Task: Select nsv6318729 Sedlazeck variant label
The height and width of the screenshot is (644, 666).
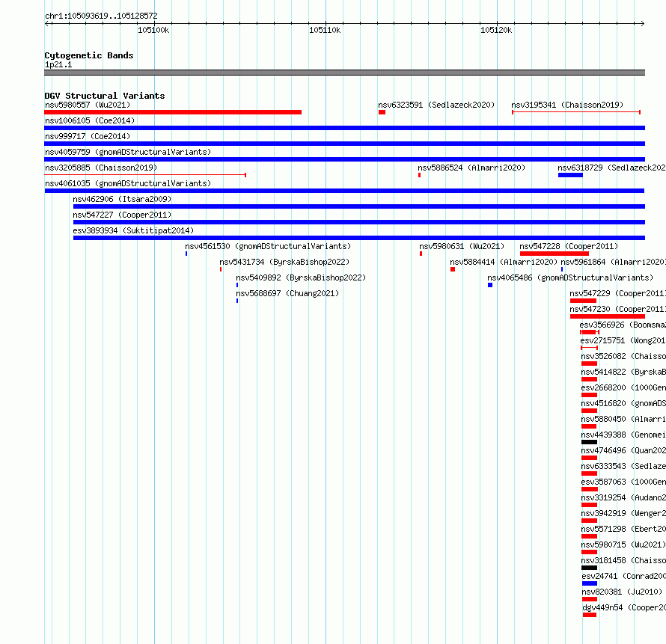Action: 611,168
